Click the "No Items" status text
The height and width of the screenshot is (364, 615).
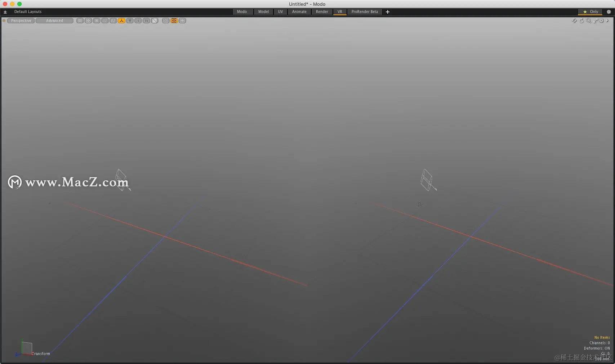point(602,337)
